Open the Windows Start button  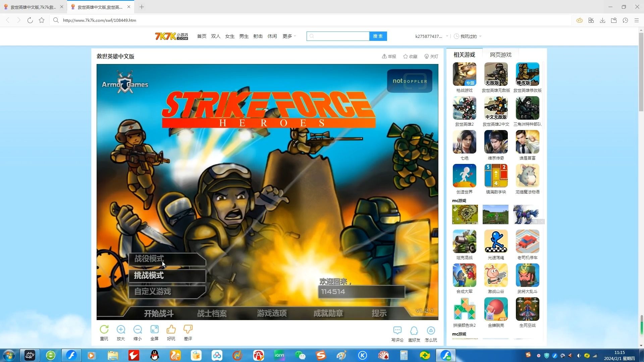[x=9, y=355]
